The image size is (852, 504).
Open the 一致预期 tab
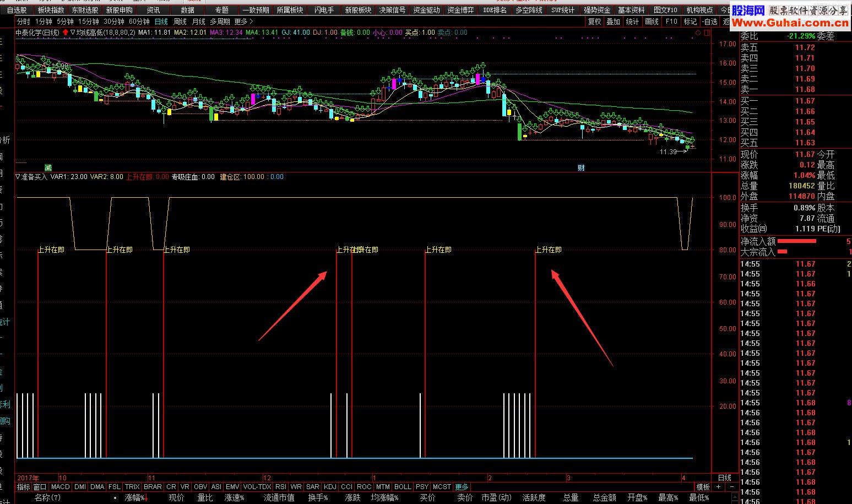click(x=256, y=10)
